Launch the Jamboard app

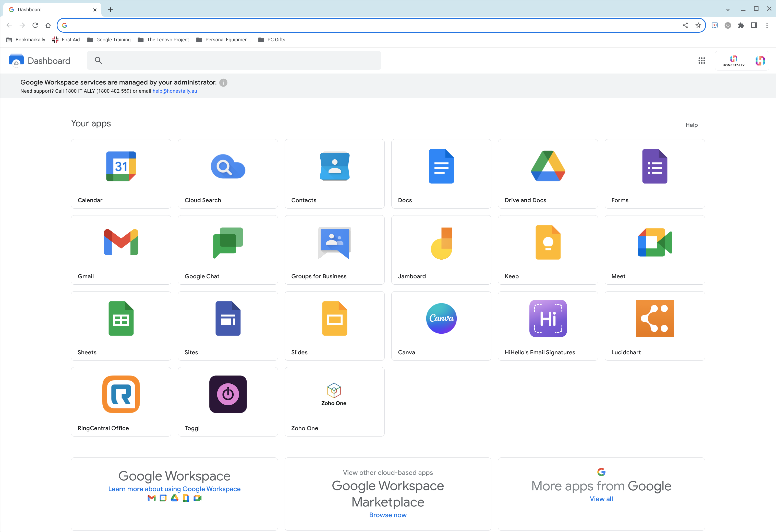point(441,249)
